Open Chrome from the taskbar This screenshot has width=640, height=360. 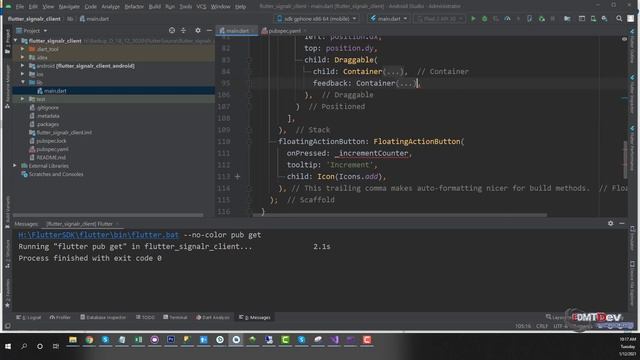pos(89,340)
